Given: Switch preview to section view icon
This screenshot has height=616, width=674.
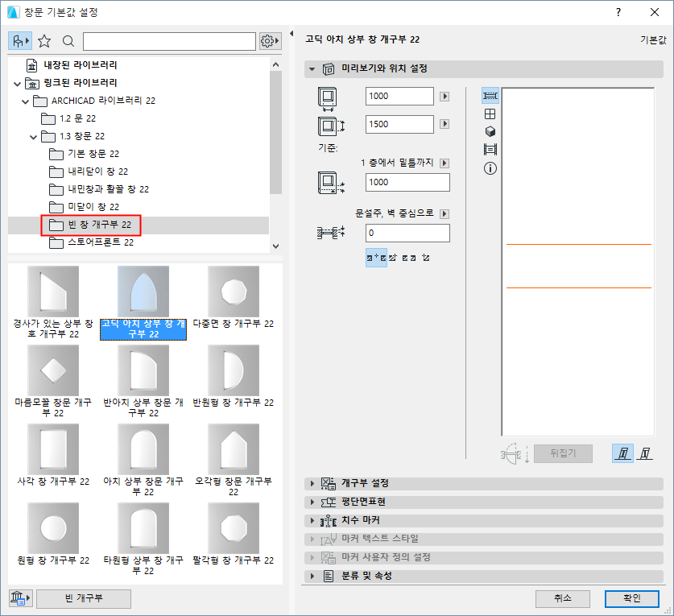Looking at the screenshot, I should coord(490,150).
